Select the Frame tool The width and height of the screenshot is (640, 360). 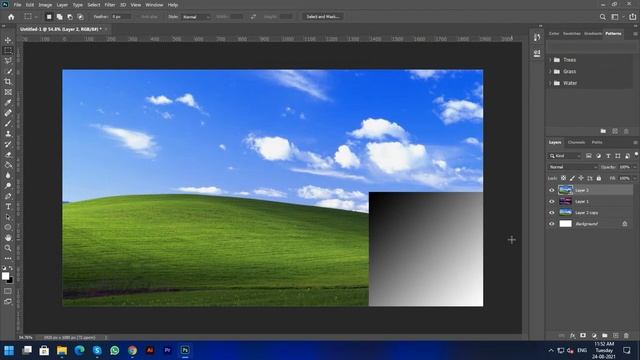click(8, 92)
